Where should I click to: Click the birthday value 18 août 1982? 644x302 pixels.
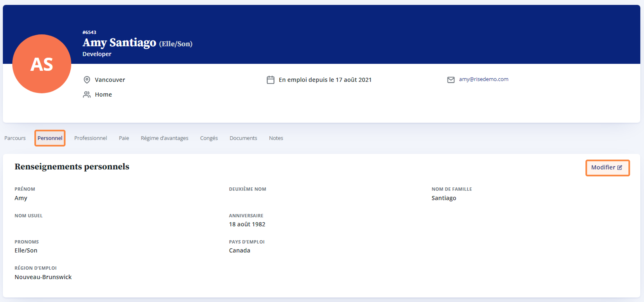(x=247, y=224)
